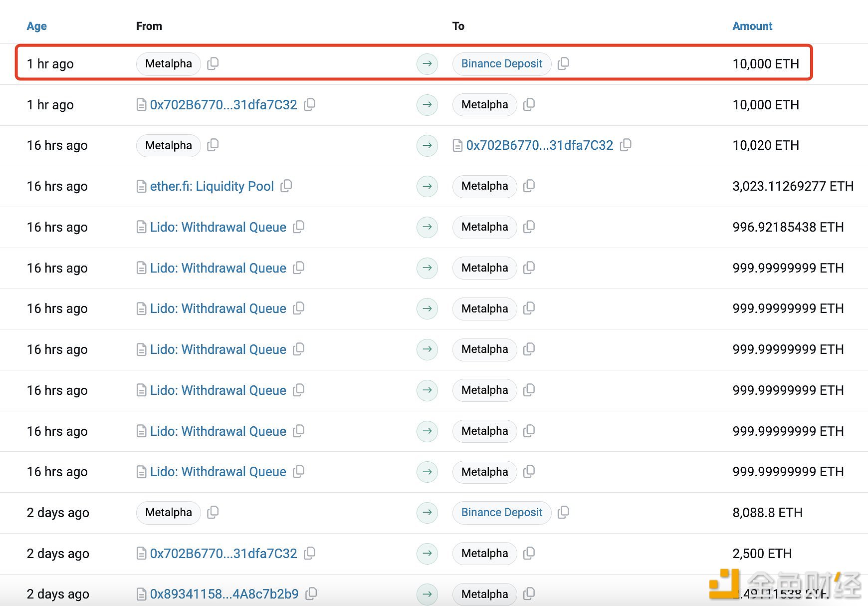Copy the 0x89341158...4A8c7b2b9 address
868x606 pixels.
click(x=311, y=594)
